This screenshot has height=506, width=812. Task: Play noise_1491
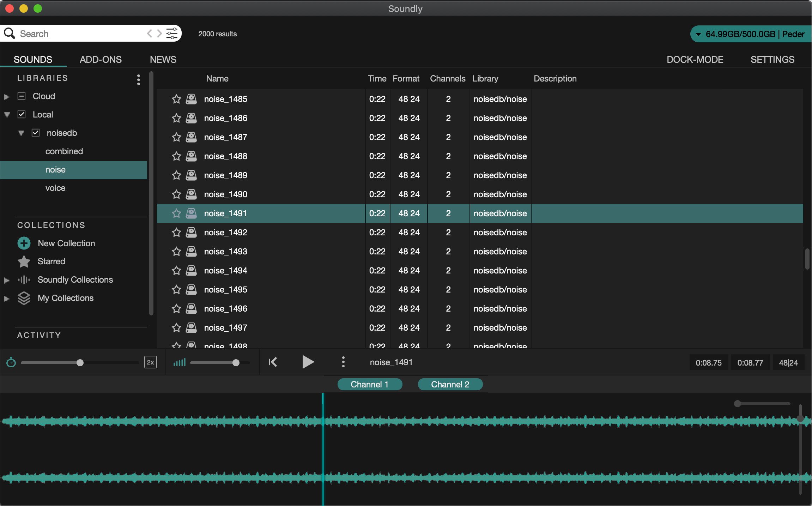click(x=308, y=362)
